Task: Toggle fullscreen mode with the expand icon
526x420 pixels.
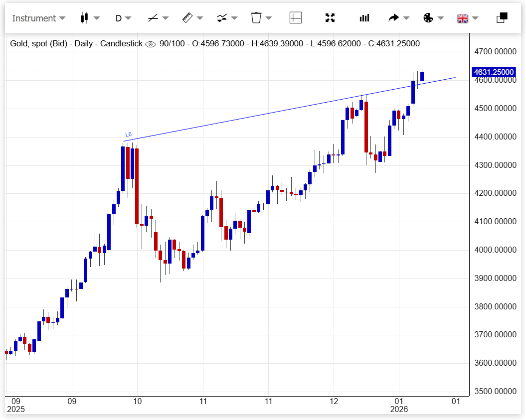Action: click(330, 18)
